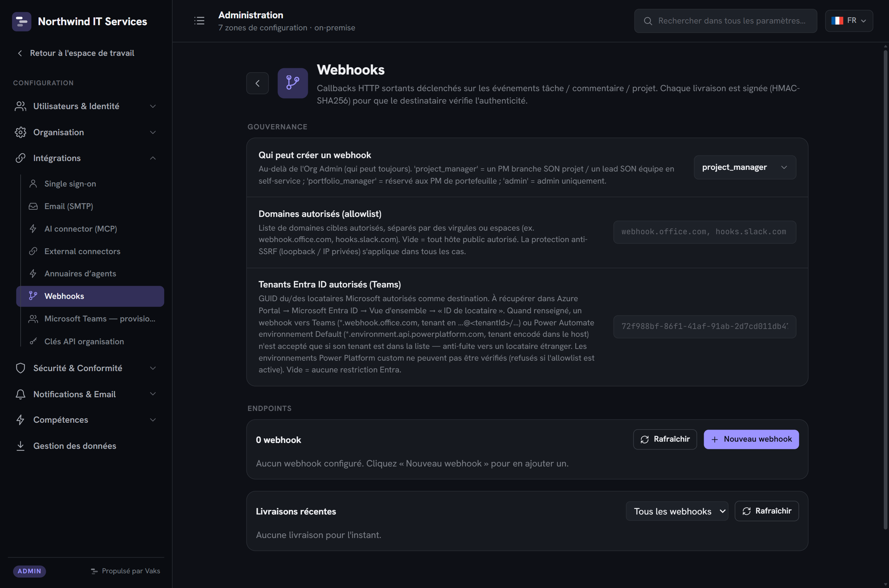
Task: Click the search magnifier icon
Action: point(648,21)
